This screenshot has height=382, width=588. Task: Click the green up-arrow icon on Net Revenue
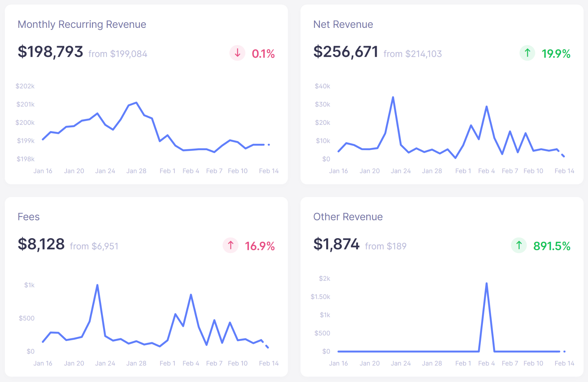[x=527, y=53]
